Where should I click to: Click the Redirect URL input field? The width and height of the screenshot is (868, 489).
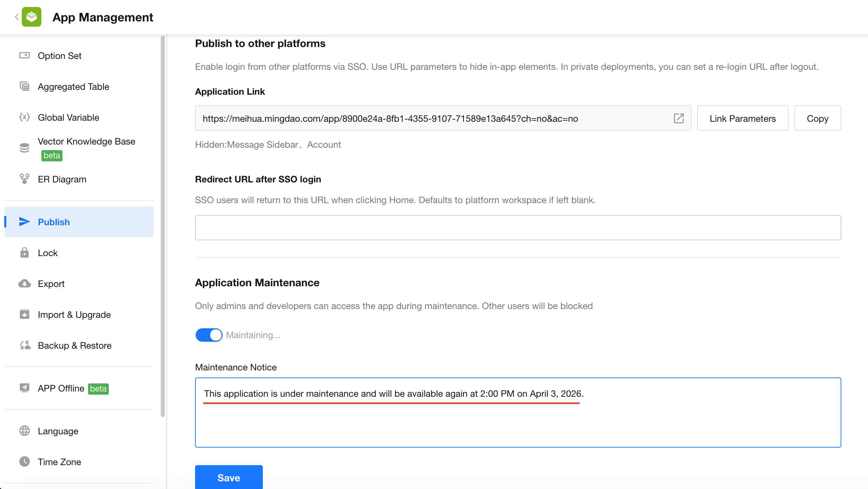click(x=518, y=228)
